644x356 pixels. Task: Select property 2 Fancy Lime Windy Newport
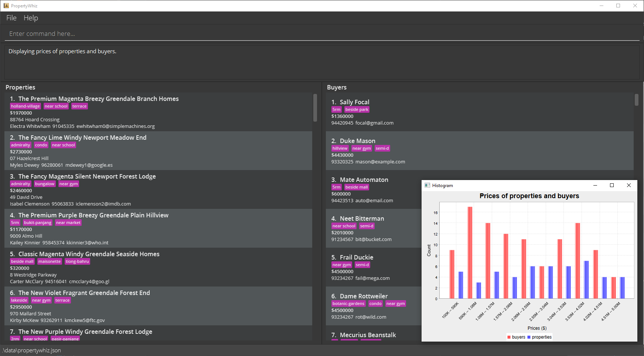tap(158, 151)
